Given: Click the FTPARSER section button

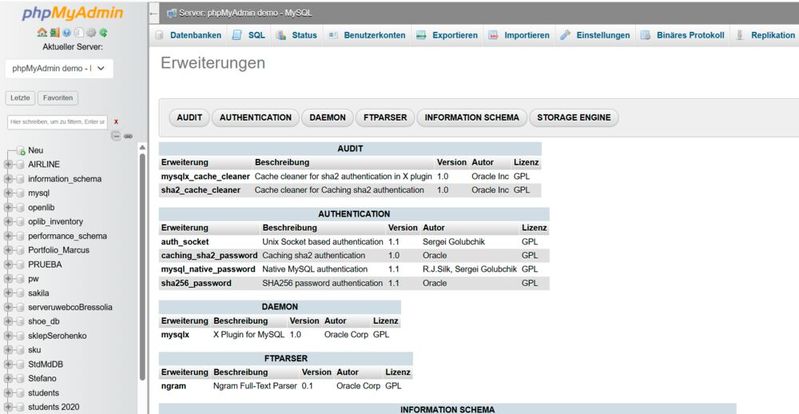Looking at the screenshot, I should tap(385, 117).
